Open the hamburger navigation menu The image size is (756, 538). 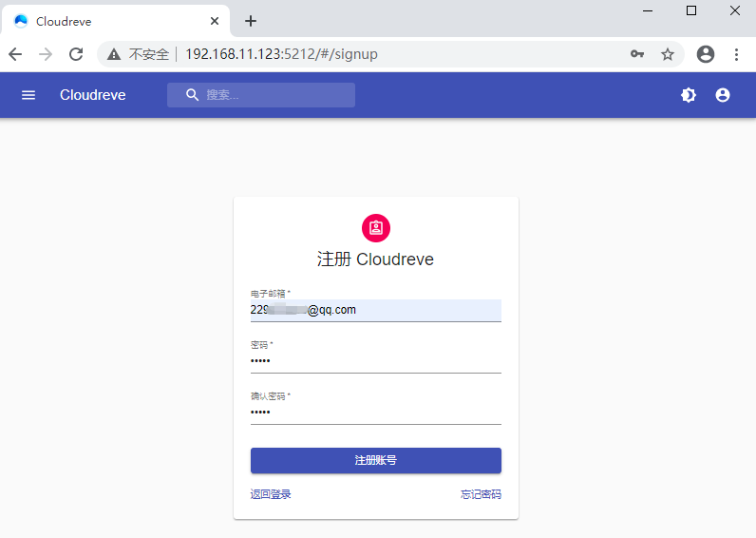pyautogui.click(x=28, y=95)
